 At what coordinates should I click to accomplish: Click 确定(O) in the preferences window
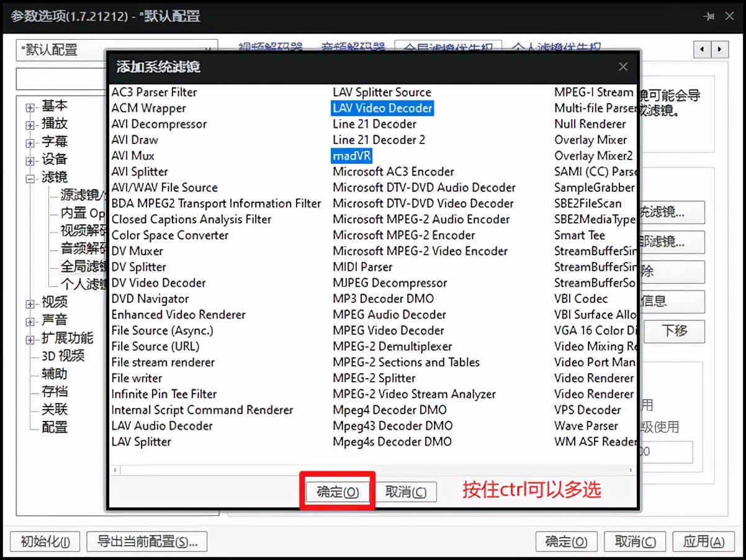pos(567,541)
